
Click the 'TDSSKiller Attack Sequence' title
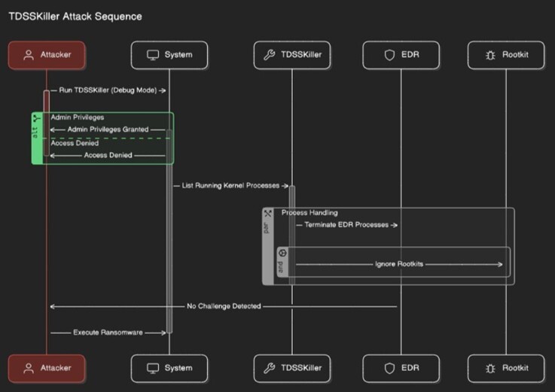tap(75, 17)
